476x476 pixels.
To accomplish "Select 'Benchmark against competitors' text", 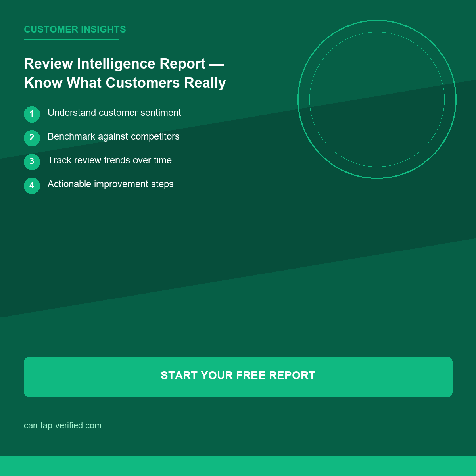I will (113, 136).
